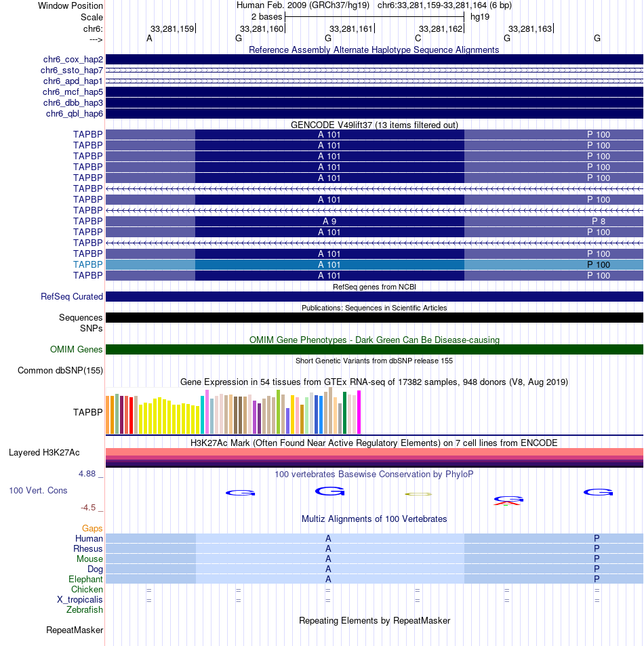Open chr6_mcf_hap5 haplotype label
This screenshot has height=646, width=644.
coord(73,92)
